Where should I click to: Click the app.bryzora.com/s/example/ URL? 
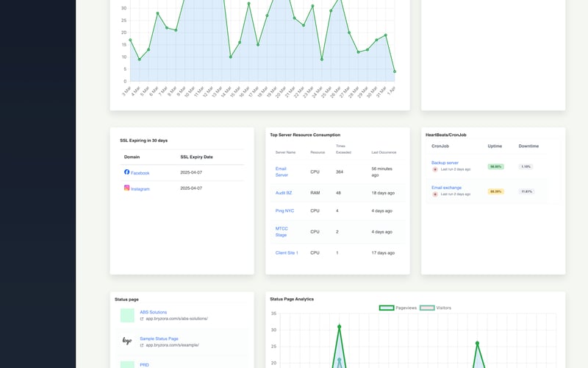pyautogui.click(x=172, y=344)
